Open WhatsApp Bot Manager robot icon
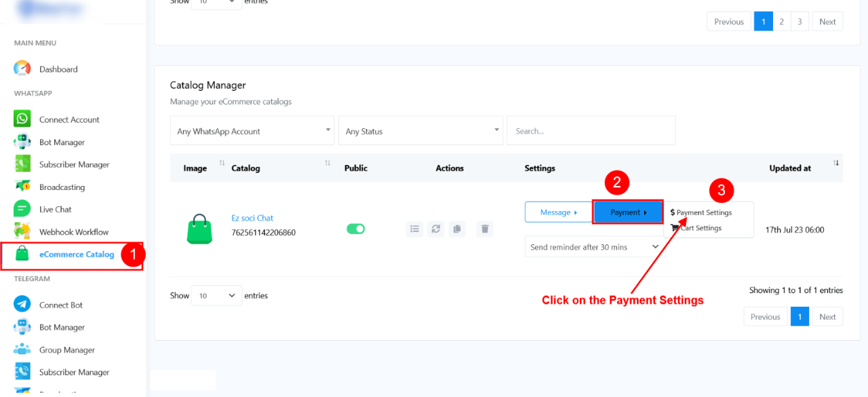The image size is (868, 397). 22,142
